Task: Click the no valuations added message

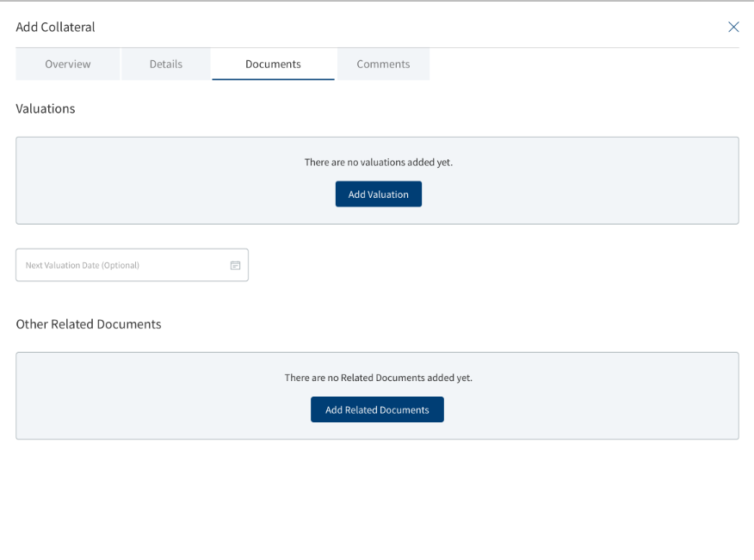Action: point(379,163)
